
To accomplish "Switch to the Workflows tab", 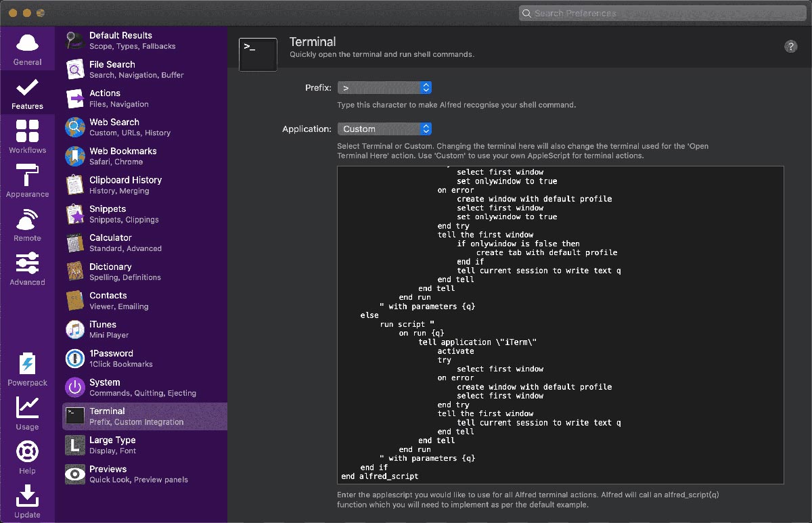I will [27, 135].
